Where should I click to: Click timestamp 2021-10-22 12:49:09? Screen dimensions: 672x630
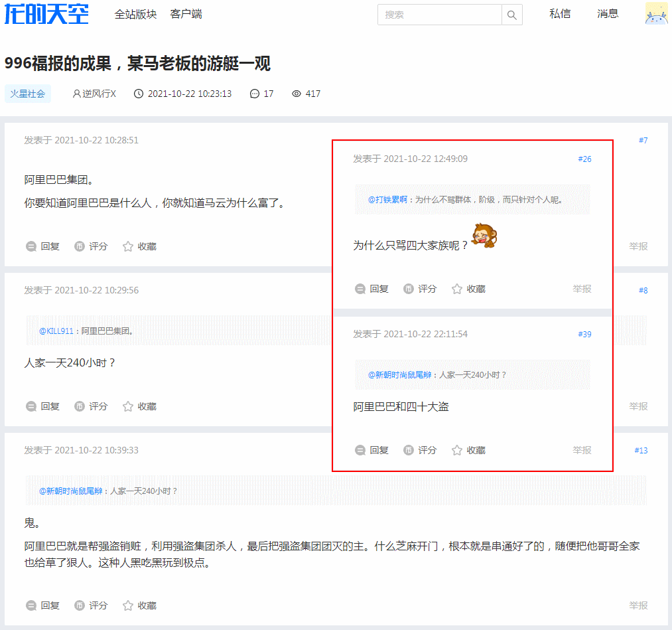point(426,159)
